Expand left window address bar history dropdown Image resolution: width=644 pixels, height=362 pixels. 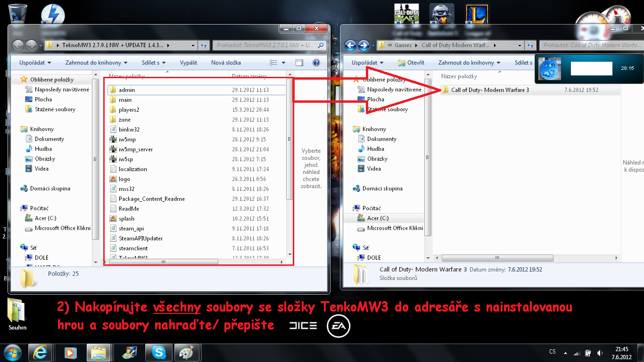pyautogui.click(x=193, y=45)
